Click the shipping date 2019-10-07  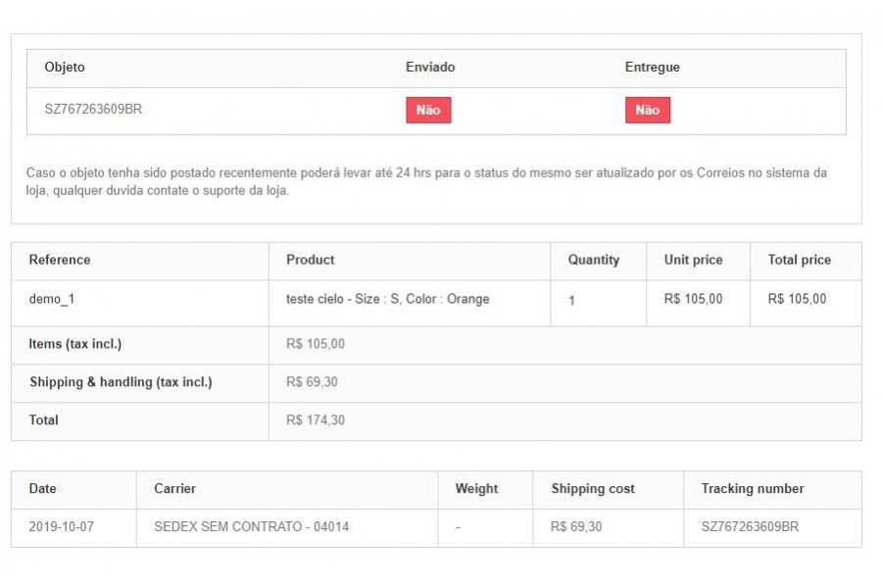(x=62, y=526)
